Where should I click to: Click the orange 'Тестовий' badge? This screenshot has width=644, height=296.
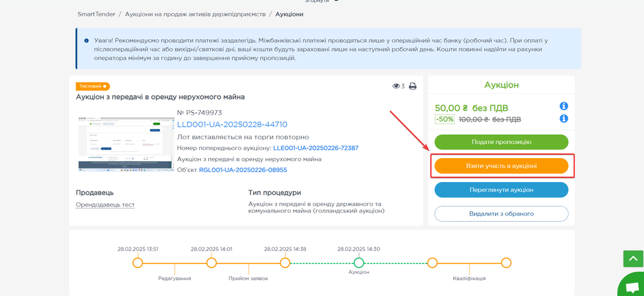pyautogui.click(x=93, y=86)
